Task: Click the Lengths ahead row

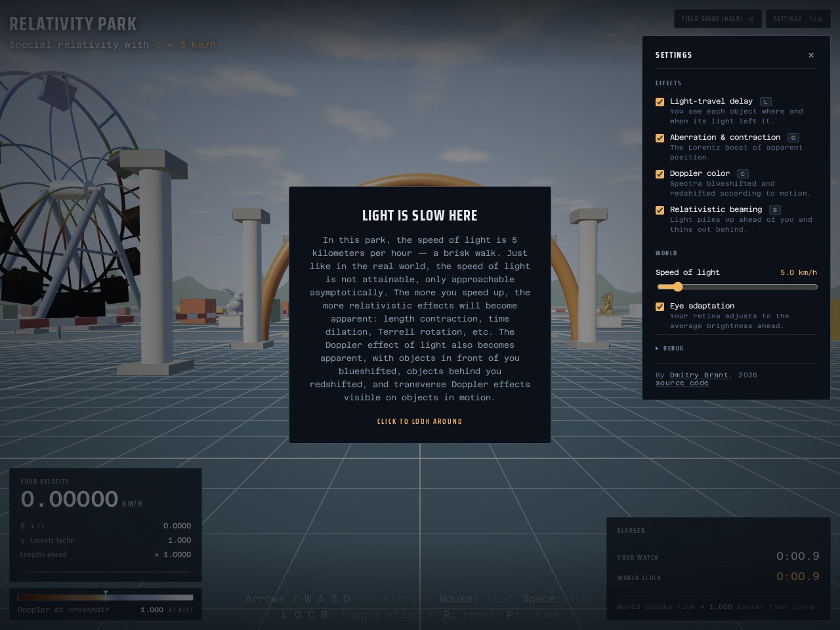Action: pos(106,555)
